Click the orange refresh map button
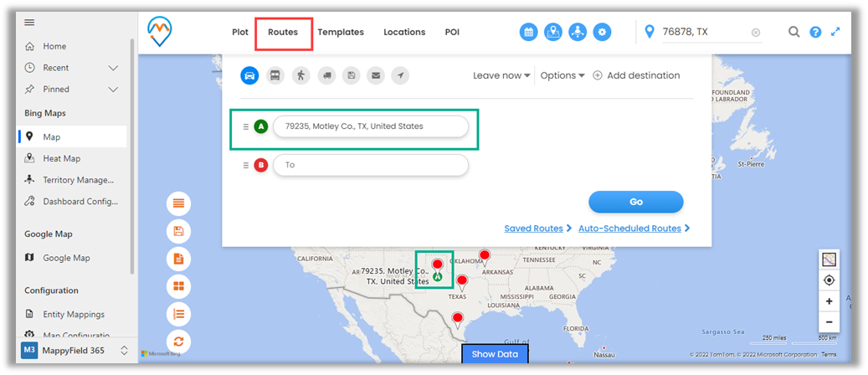Image resolution: width=868 pixels, height=375 pixels. [x=178, y=341]
